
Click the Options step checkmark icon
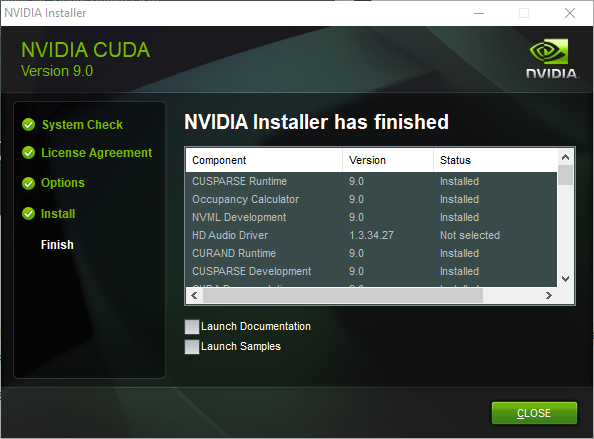pyautogui.click(x=28, y=183)
